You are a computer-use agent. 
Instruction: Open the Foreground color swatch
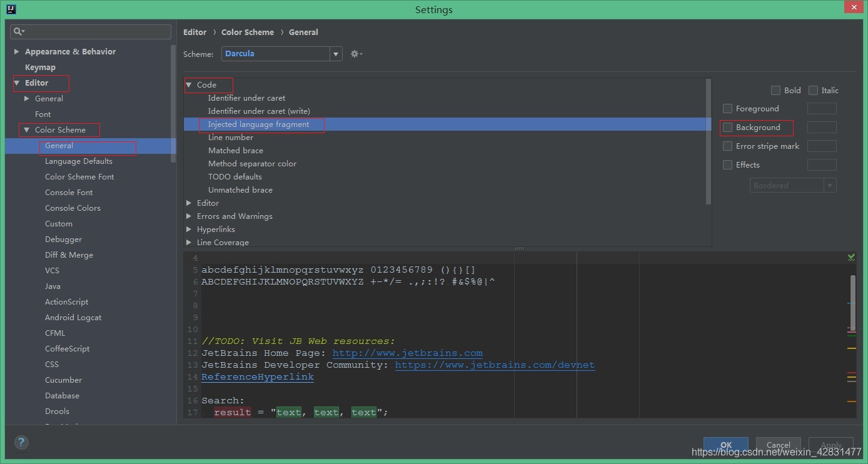(822, 108)
